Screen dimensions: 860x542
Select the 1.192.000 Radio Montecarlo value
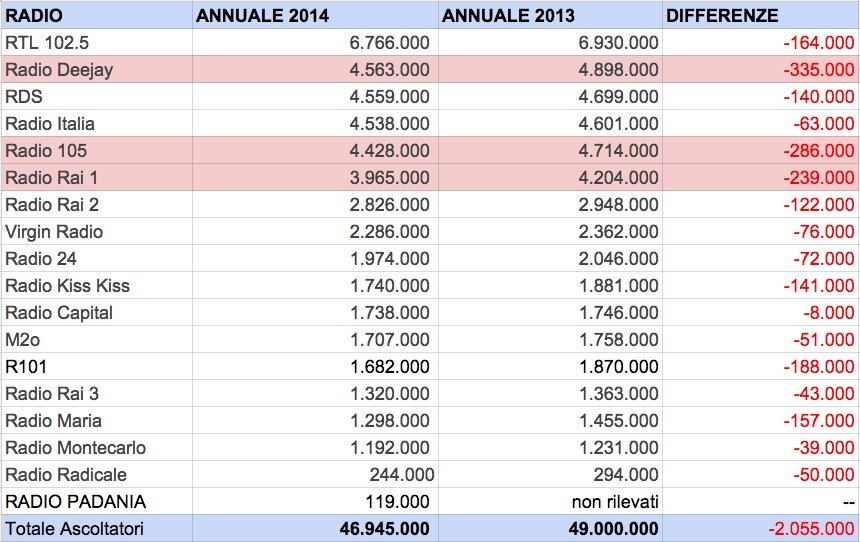(390, 448)
